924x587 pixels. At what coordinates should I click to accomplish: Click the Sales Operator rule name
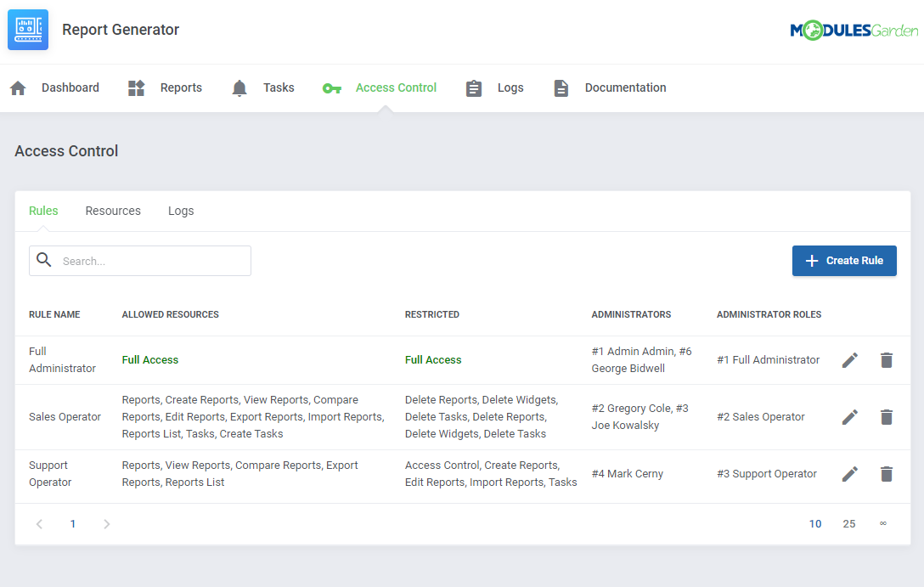click(x=65, y=417)
